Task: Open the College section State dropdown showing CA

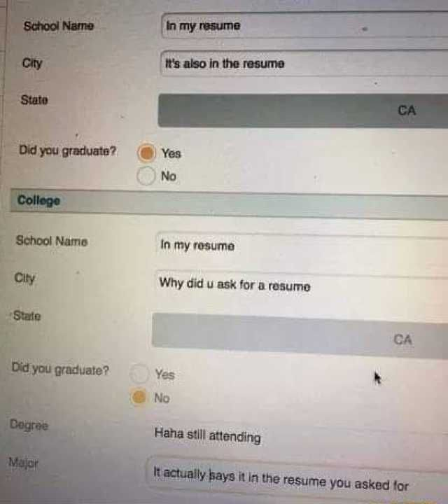Action: pyautogui.click(x=300, y=335)
